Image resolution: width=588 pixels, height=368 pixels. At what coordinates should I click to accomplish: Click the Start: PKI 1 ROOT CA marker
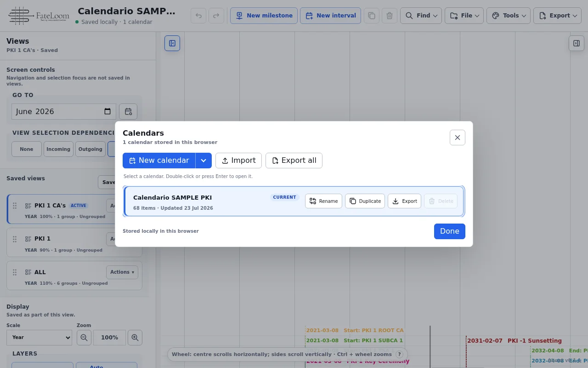tap(355, 330)
